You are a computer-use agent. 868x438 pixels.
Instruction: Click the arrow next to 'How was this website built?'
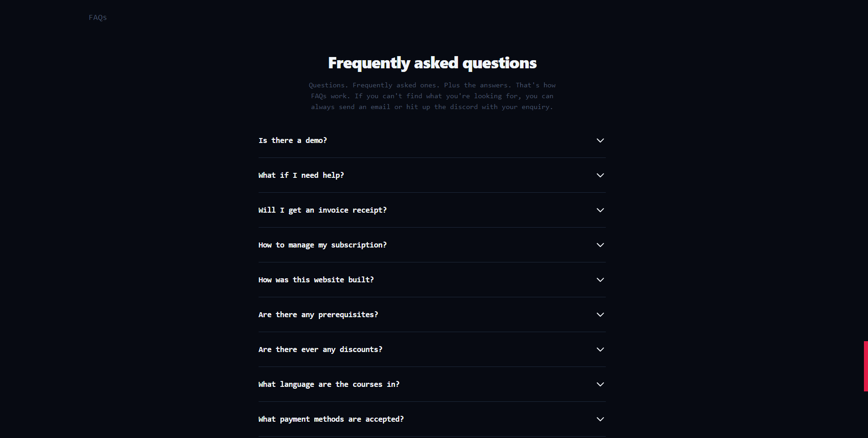pos(600,280)
